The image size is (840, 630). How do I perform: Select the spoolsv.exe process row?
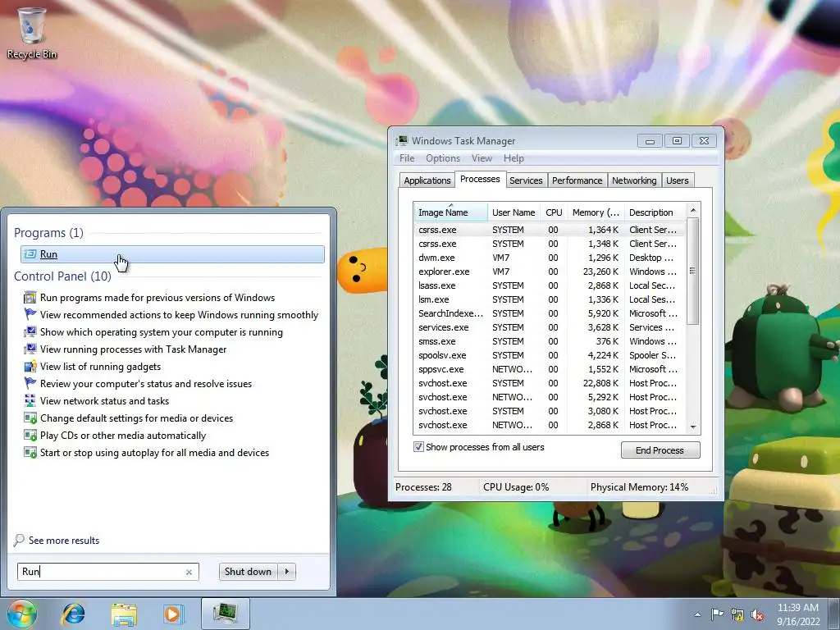(549, 355)
